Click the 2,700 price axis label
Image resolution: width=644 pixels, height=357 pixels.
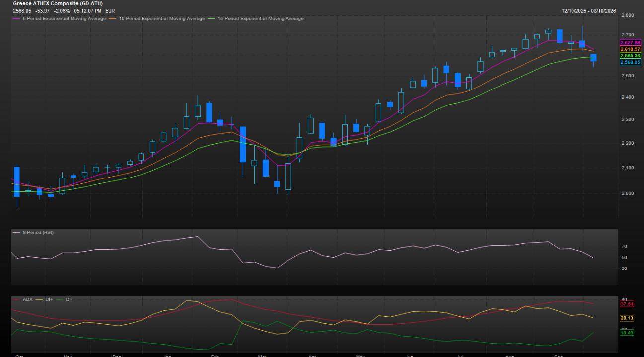point(628,35)
